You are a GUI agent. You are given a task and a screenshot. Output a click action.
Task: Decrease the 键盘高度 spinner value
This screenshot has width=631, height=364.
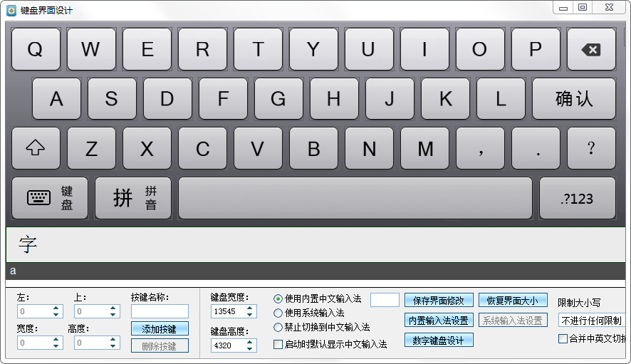[250, 349]
